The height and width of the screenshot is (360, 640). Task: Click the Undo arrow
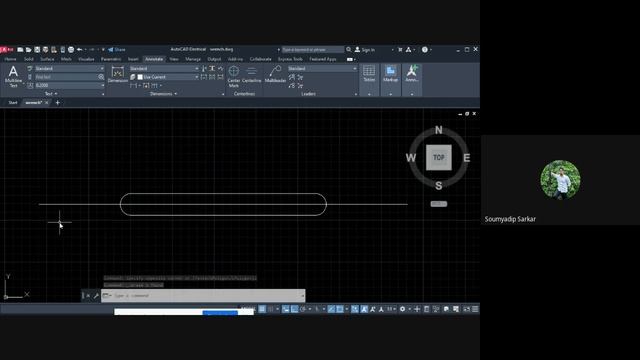[x=80, y=49]
